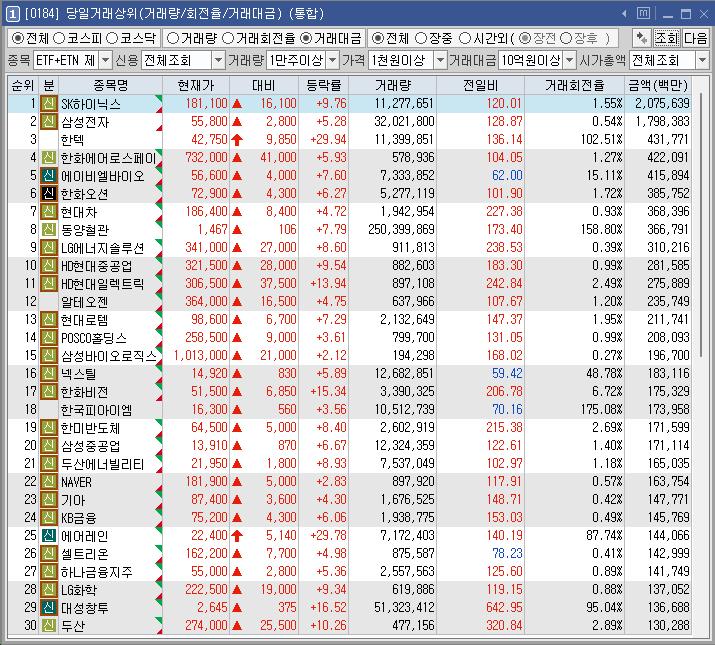Click the upper-limit arrow in 한텍 row
715x645 pixels.
(x=237, y=140)
